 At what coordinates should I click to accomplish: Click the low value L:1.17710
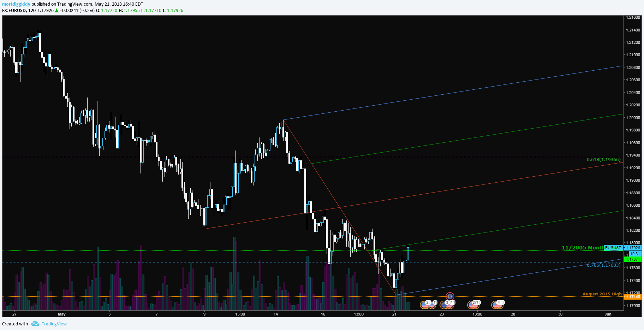tap(151, 11)
